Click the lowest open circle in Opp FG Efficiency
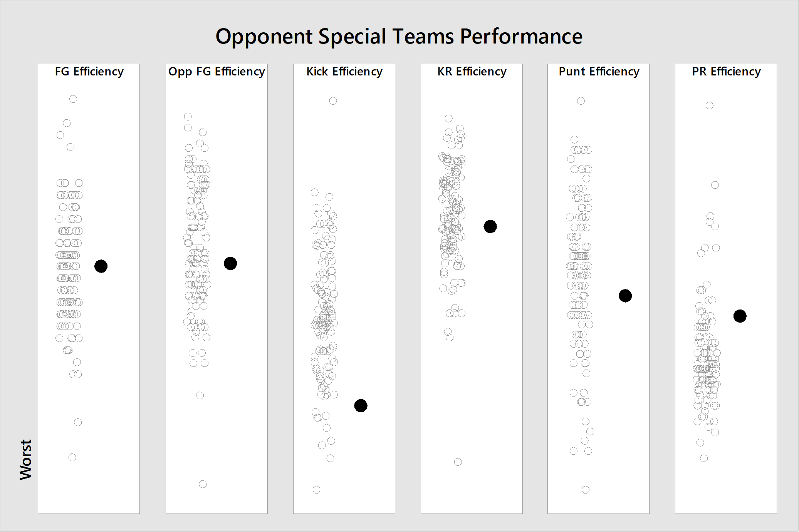Image resolution: width=799 pixels, height=532 pixels. pyautogui.click(x=203, y=484)
